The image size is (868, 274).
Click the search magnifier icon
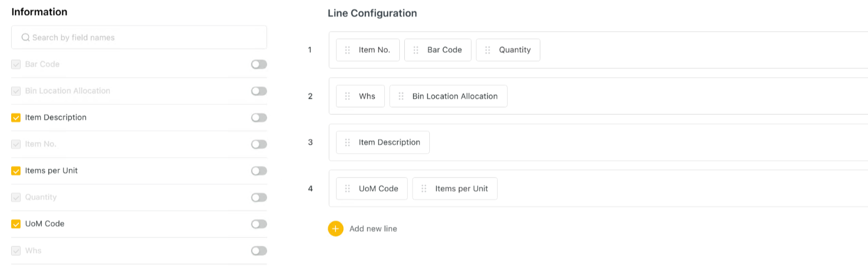pyautogui.click(x=25, y=38)
